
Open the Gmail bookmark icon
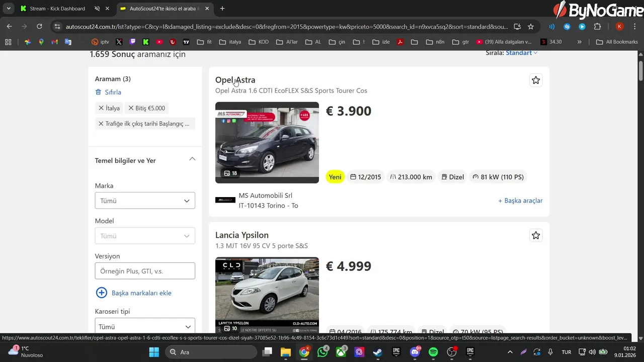pos(54,42)
